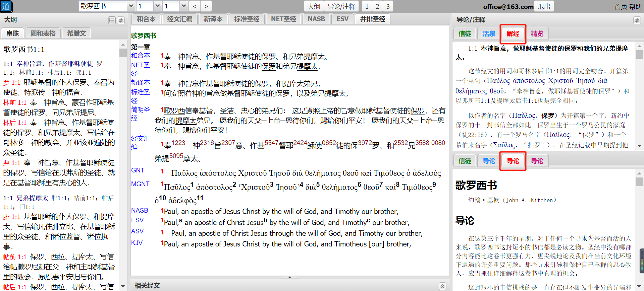The height and width of the screenshot is (291, 644).
Task: Switch to the 经文汇编 tab
Action: coord(180,19)
